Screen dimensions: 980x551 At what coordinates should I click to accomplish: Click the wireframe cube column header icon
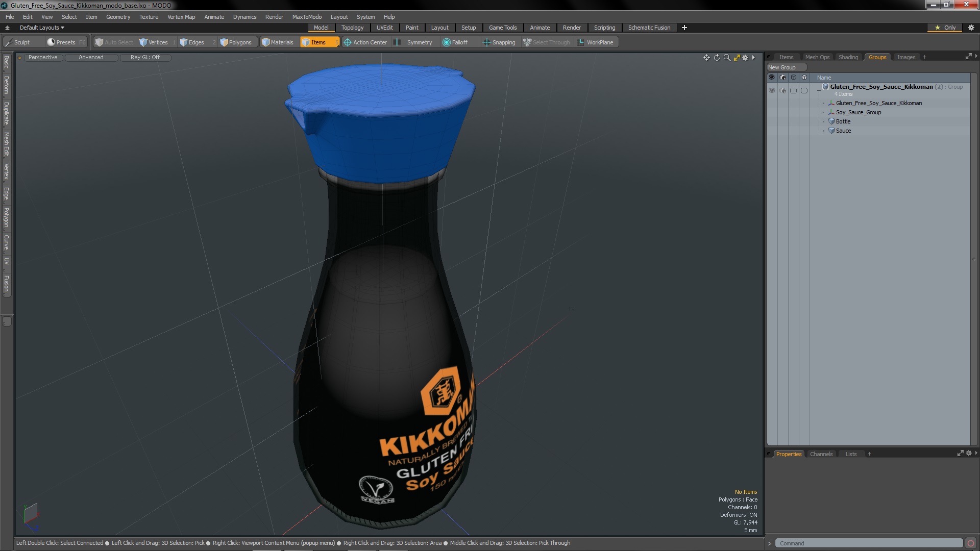pyautogui.click(x=794, y=78)
